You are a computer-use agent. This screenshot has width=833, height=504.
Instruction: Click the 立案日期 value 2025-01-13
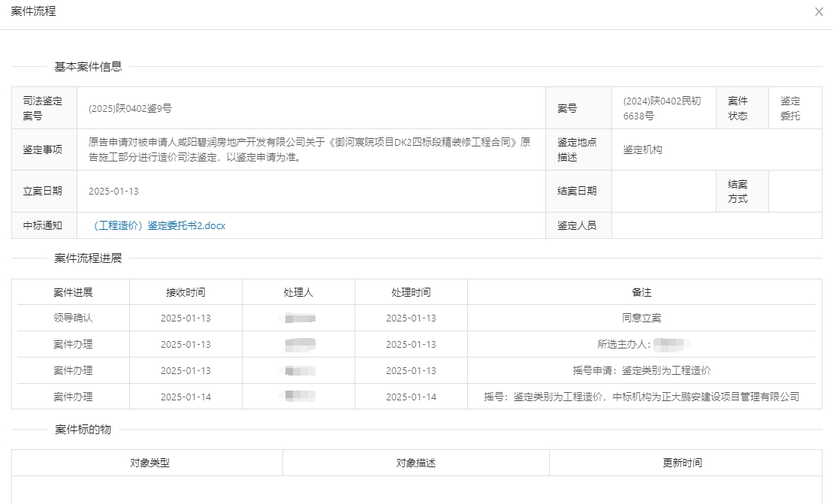(113, 191)
